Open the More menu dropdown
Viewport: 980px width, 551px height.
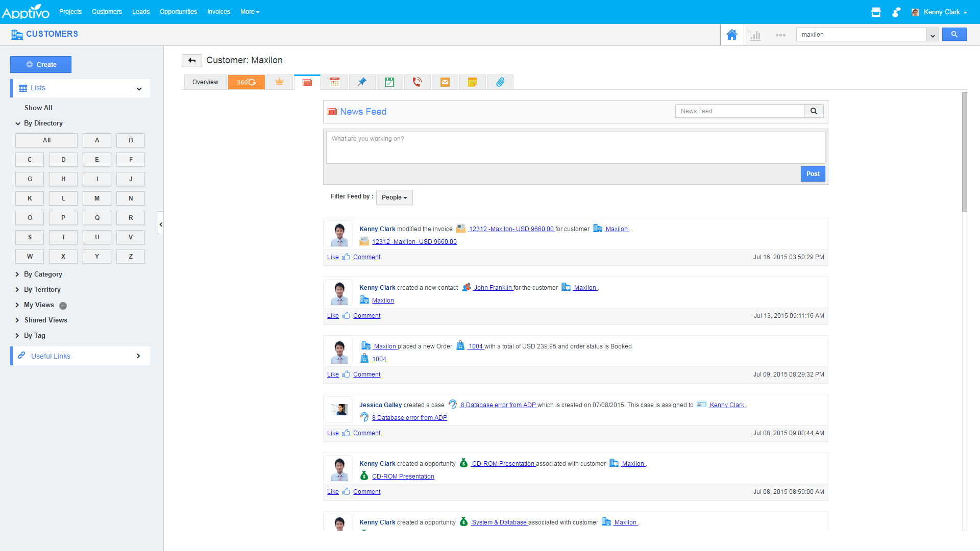pyautogui.click(x=250, y=12)
